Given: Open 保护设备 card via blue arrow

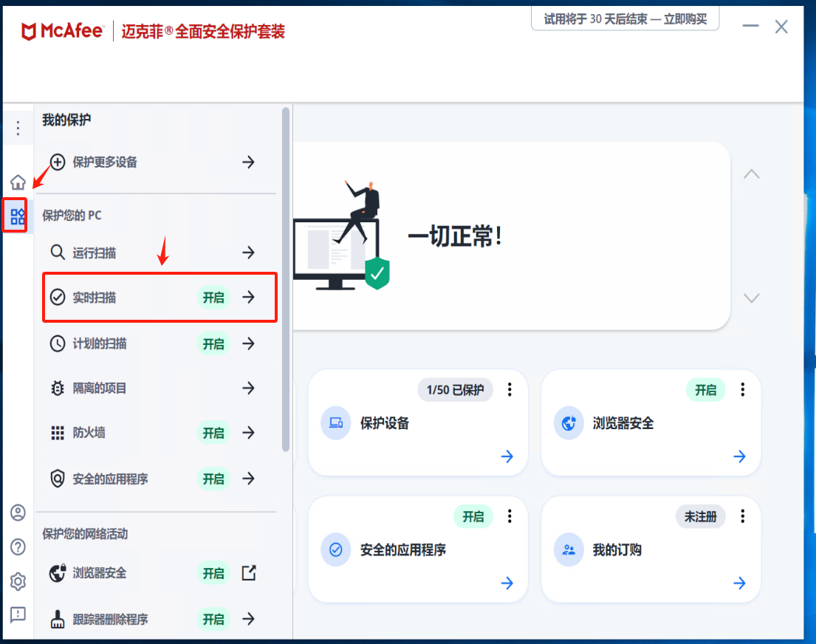Looking at the screenshot, I should pyautogui.click(x=507, y=456).
